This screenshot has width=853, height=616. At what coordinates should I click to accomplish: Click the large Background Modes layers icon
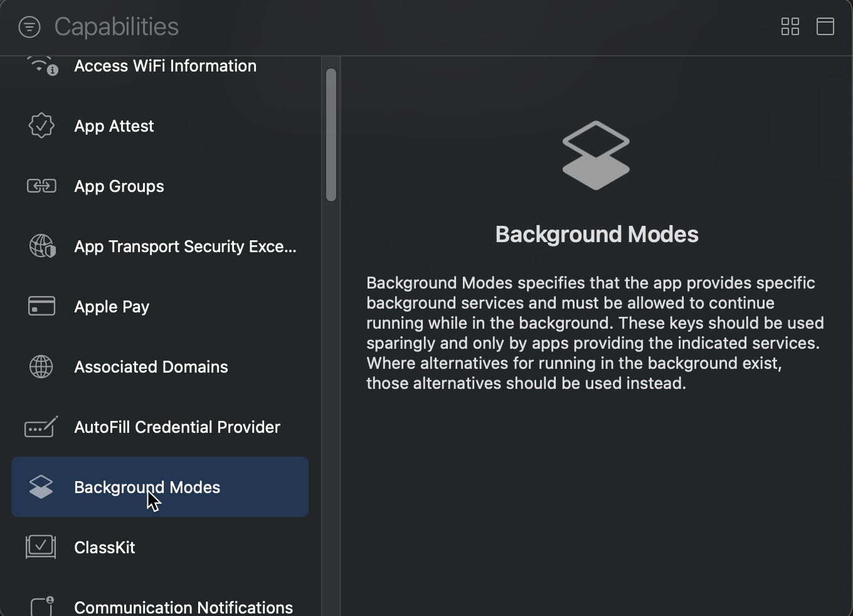(596, 155)
